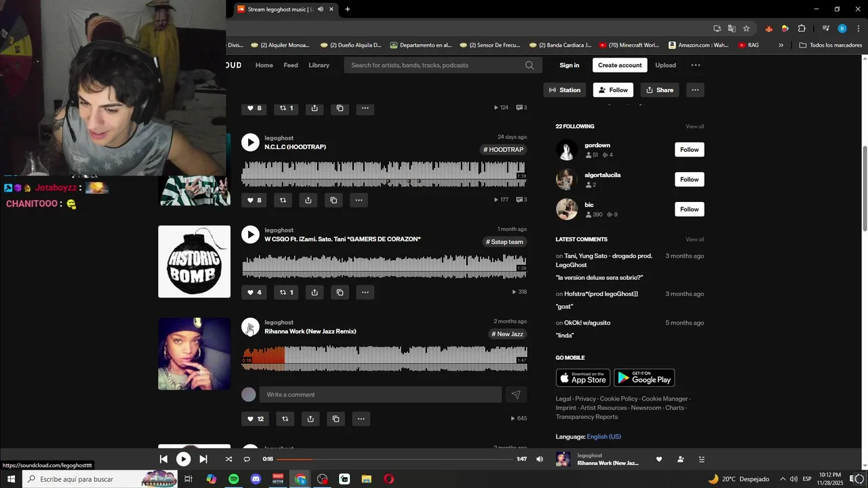Follow the user gordown
The image size is (868, 488).
click(x=690, y=150)
